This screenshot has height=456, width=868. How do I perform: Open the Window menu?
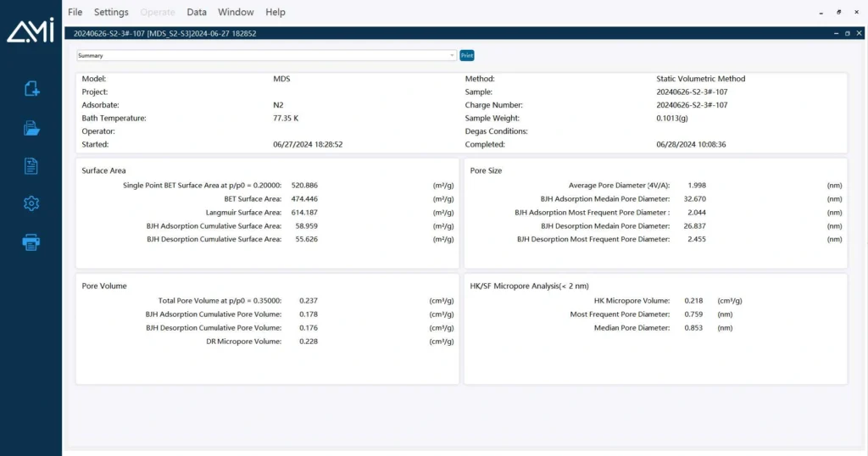tap(236, 13)
